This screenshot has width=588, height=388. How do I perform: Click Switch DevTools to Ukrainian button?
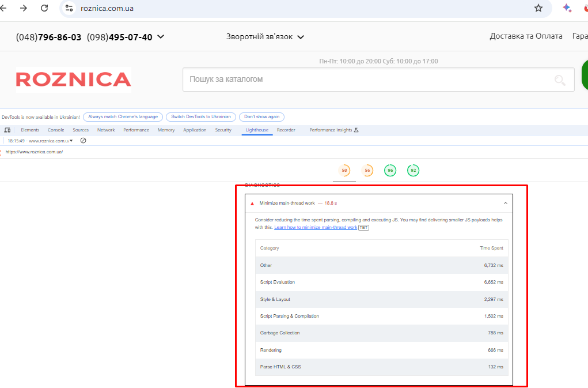(x=200, y=116)
